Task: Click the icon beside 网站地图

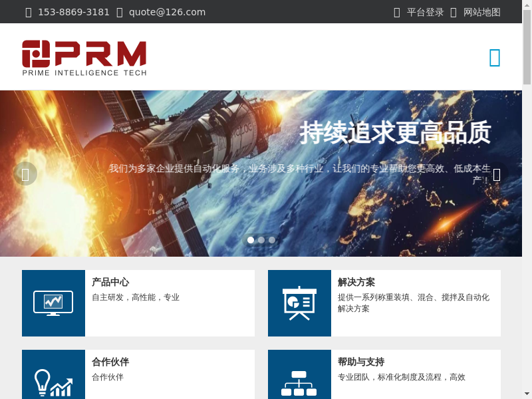Action: [454, 13]
